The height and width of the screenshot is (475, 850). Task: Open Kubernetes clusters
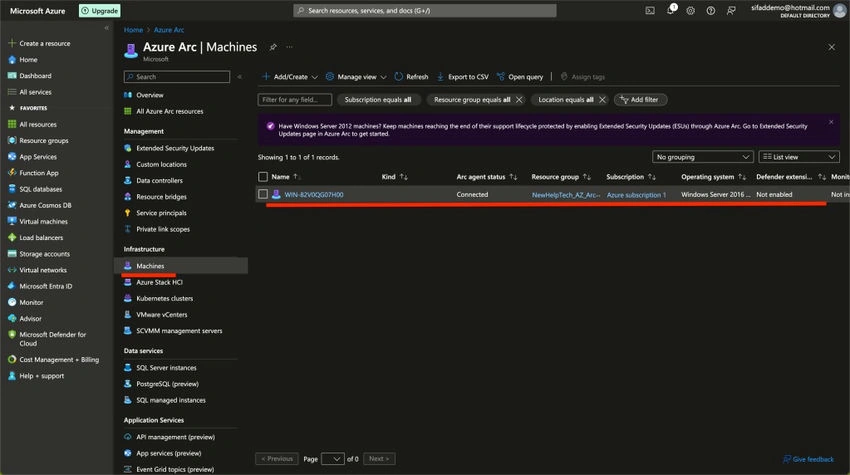click(x=164, y=298)
